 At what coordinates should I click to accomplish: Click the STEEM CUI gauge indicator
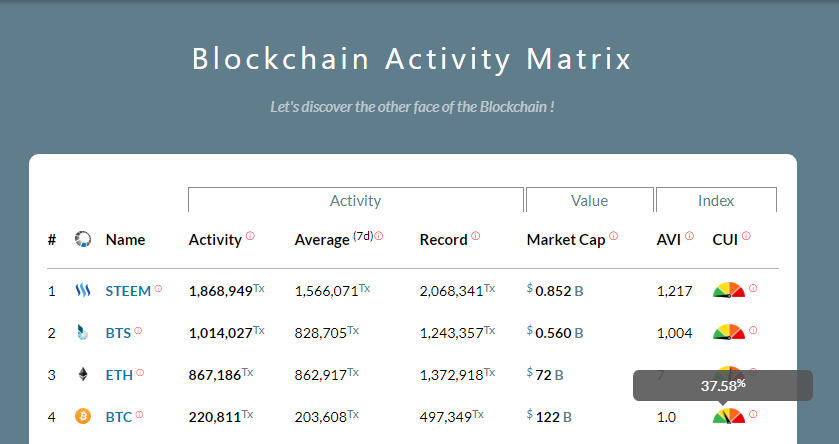tap(728, 290)
